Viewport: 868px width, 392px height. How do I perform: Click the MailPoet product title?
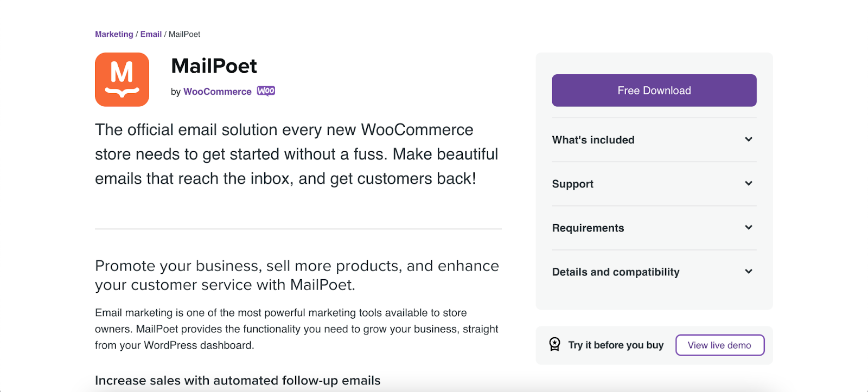214,66
